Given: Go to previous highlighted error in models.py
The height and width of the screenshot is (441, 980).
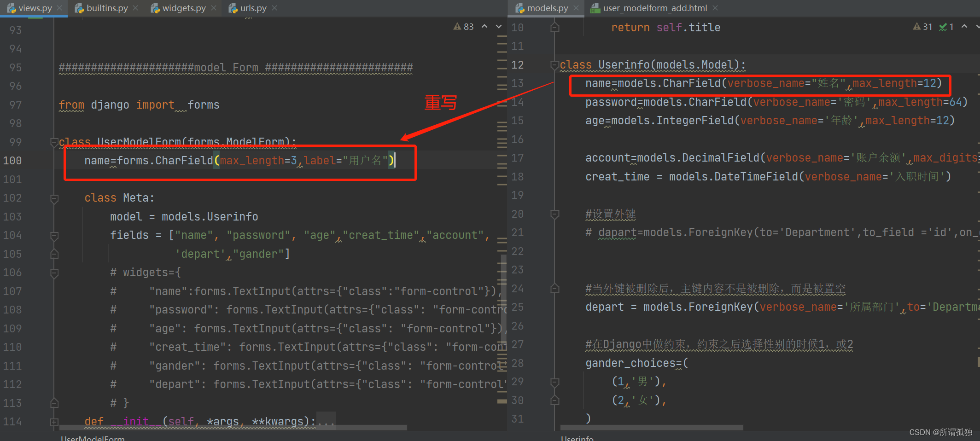Looking at the screenshot, I should (964, 27).
